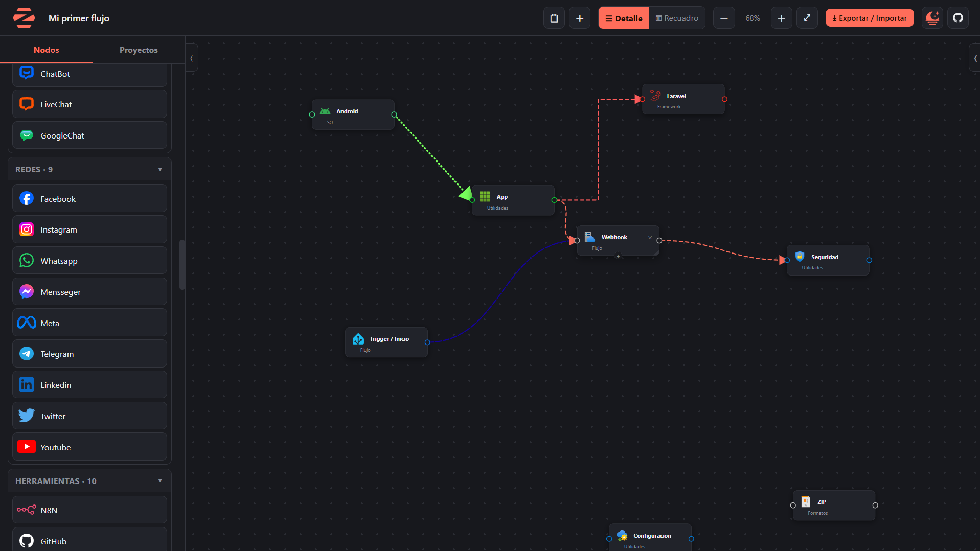The width and height of the screenshot is (980, 551).
Task: Click the Twitter bird icon
Action: [27, 416]
